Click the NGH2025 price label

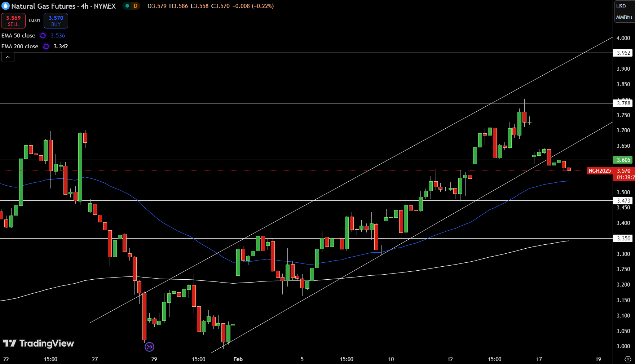(600, 171)
